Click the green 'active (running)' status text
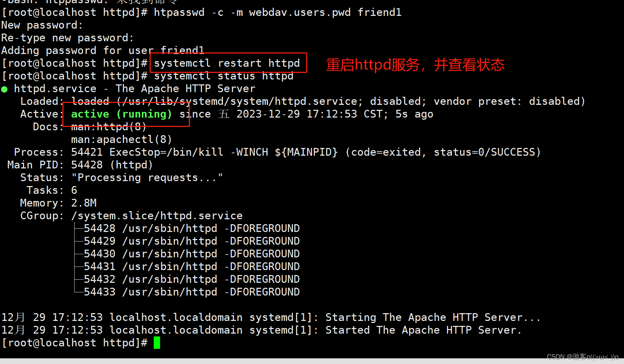 (122, 114)
